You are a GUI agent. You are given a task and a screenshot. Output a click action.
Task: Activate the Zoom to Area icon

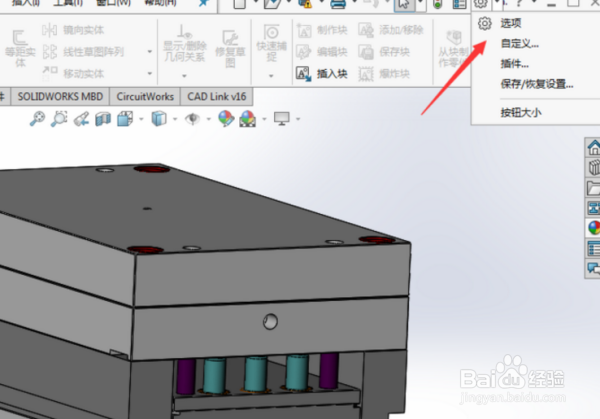(x=59, y=119)
